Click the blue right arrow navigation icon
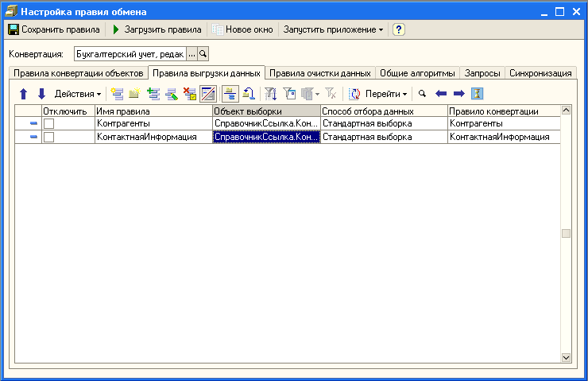The width and height of the screenshot is (588, 381). (458, 94)
